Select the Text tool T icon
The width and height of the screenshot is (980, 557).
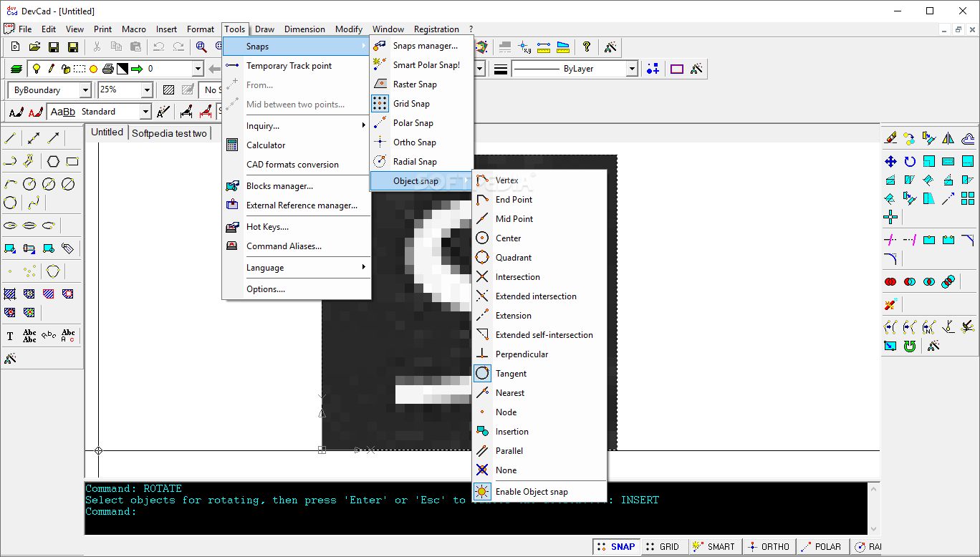10,336
